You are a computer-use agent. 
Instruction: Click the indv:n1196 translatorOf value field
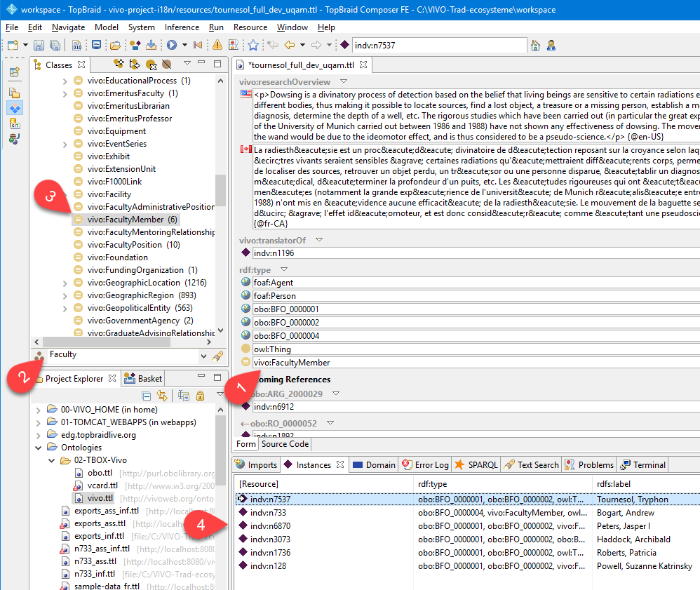click(x=476, y=253)
